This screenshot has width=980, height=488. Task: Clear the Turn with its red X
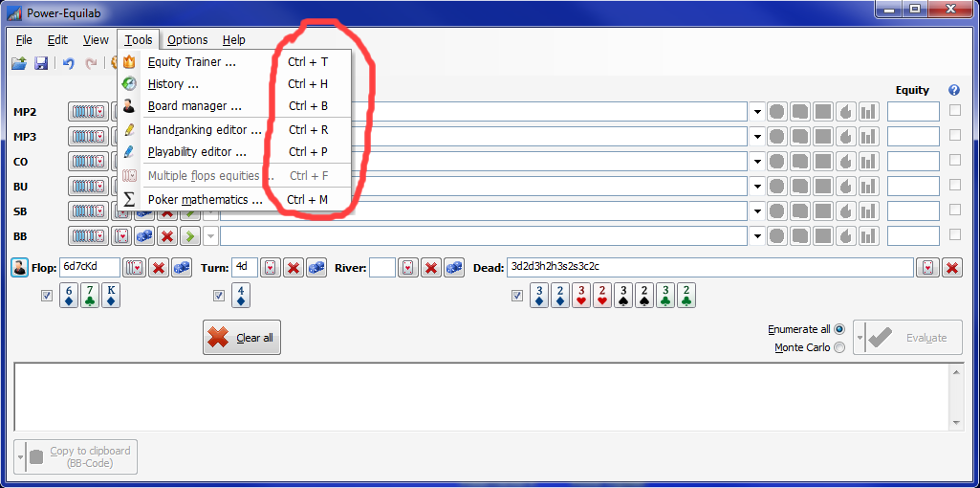(294, 268)
